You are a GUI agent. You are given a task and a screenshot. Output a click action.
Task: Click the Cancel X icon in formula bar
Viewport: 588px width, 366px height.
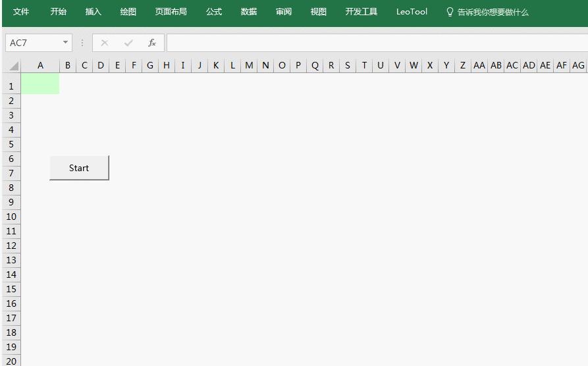(105, 43)
